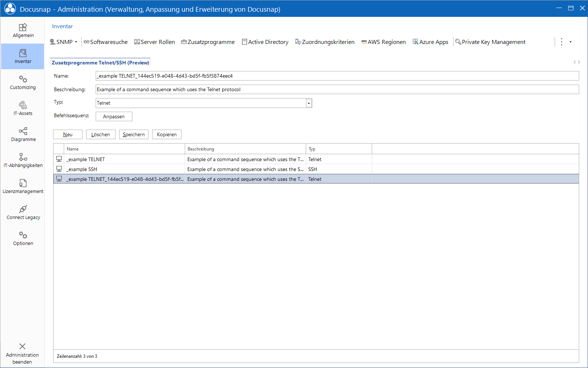Select Zusatzprogramme Telnet/SSH (Preview) tab
Image resolution: width=588 pixels, height=368 pixels.
pyautogui.click(x=100, y=63)
